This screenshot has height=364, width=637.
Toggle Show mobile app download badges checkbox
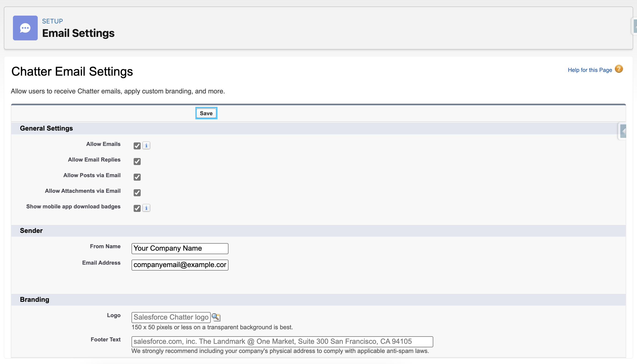tap(137, 208)
